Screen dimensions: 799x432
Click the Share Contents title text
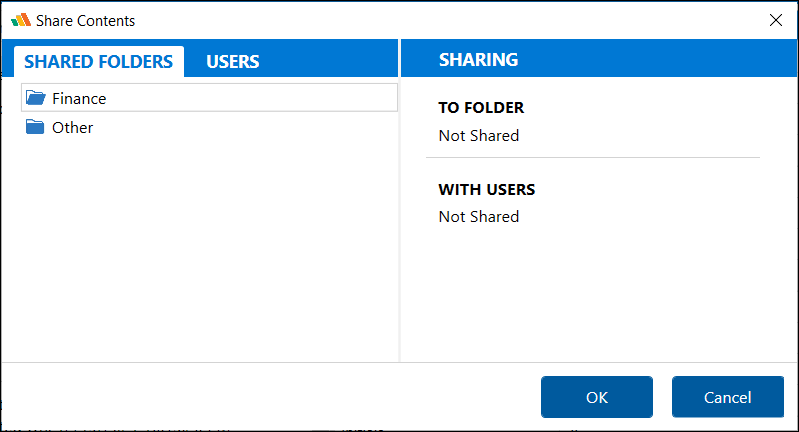(x=86, y=21)
